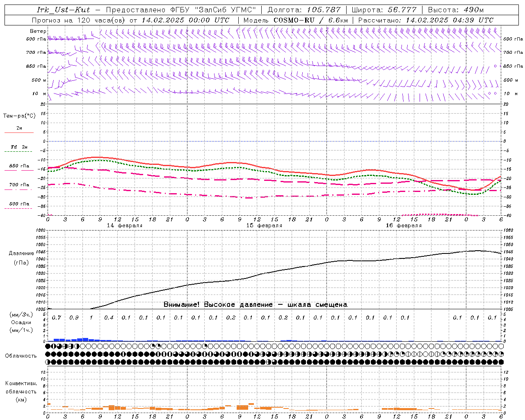Select the elevation text Высота: 490м

[x=456, y=10]
